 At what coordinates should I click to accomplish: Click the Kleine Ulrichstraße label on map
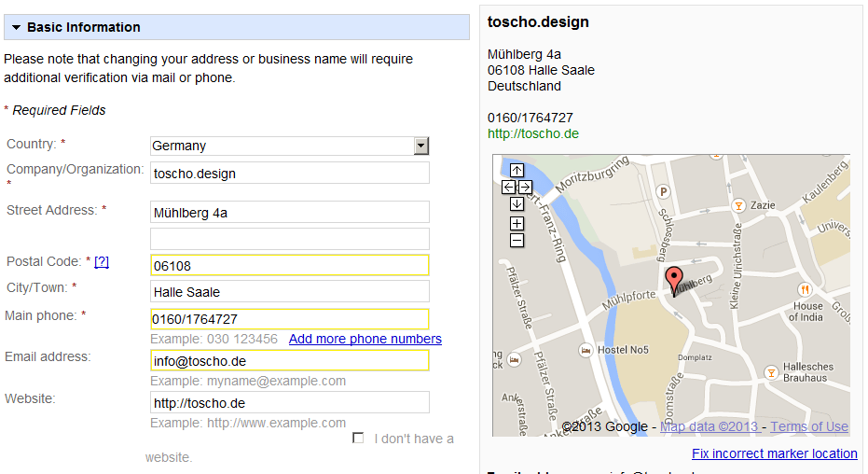pyautogui.click(x=735, y=266)
